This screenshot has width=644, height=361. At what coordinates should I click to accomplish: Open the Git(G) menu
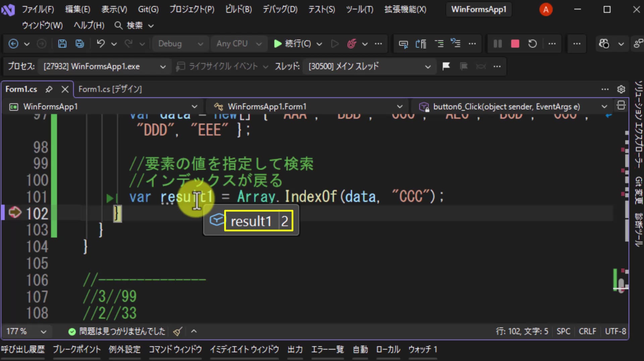[148, 9]
